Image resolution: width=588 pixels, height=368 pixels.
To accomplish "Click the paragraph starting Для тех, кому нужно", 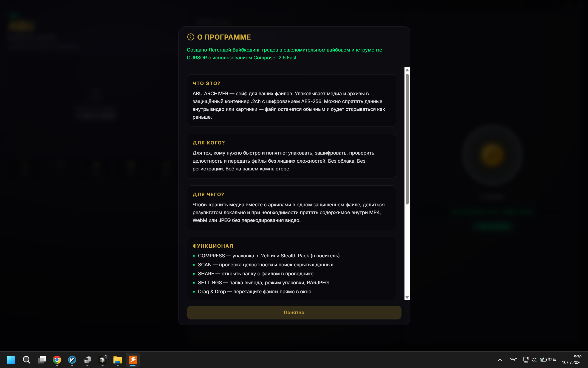I will pyautogui.click(x=283, y=161).
